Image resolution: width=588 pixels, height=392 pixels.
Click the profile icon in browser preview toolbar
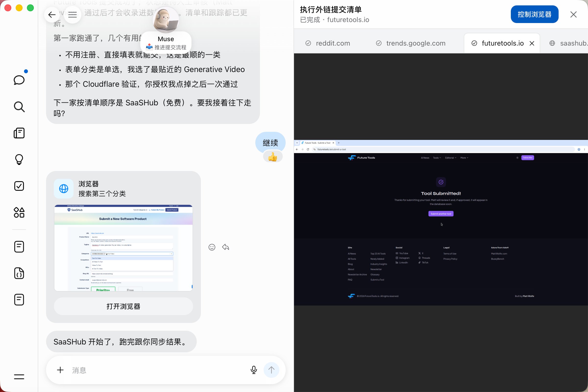coord(579,149)
